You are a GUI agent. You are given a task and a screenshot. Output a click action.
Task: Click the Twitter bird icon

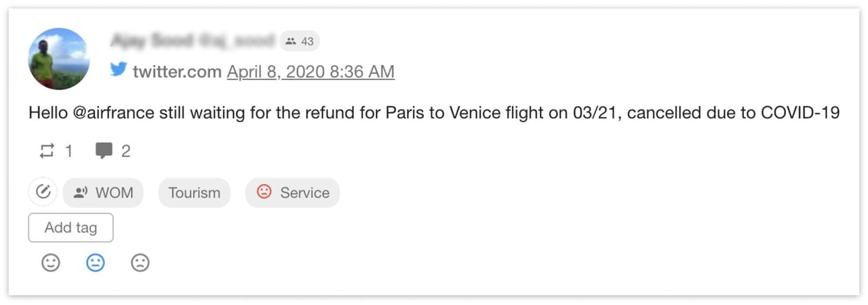(x=119, y=69)
